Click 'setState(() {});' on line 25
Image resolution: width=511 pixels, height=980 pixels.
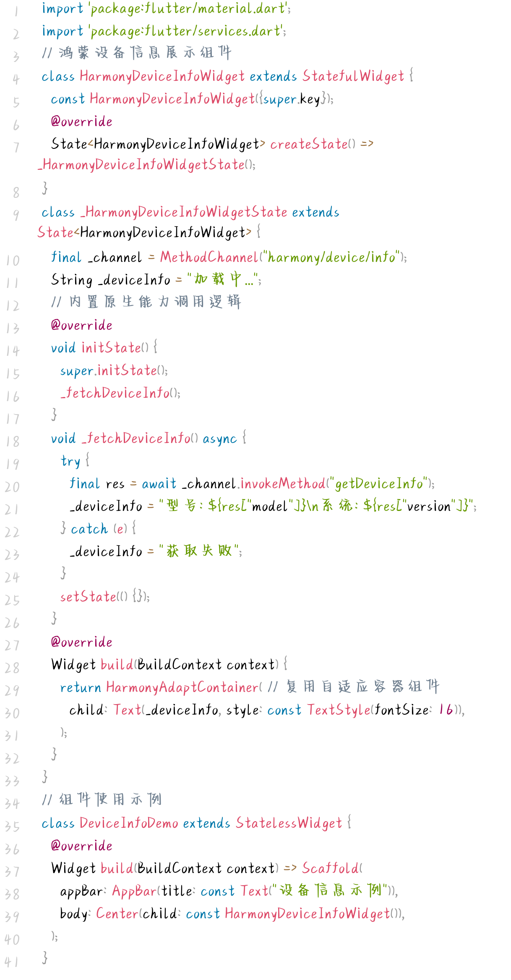click(105, 597)
